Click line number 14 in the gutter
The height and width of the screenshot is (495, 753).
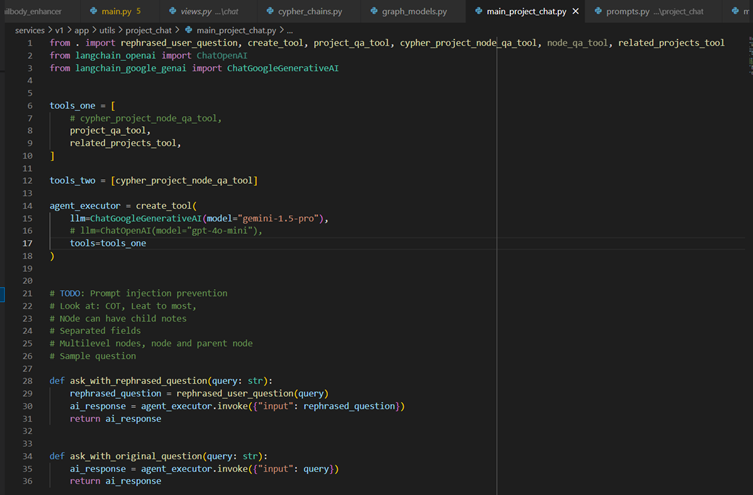coord(27,205)
